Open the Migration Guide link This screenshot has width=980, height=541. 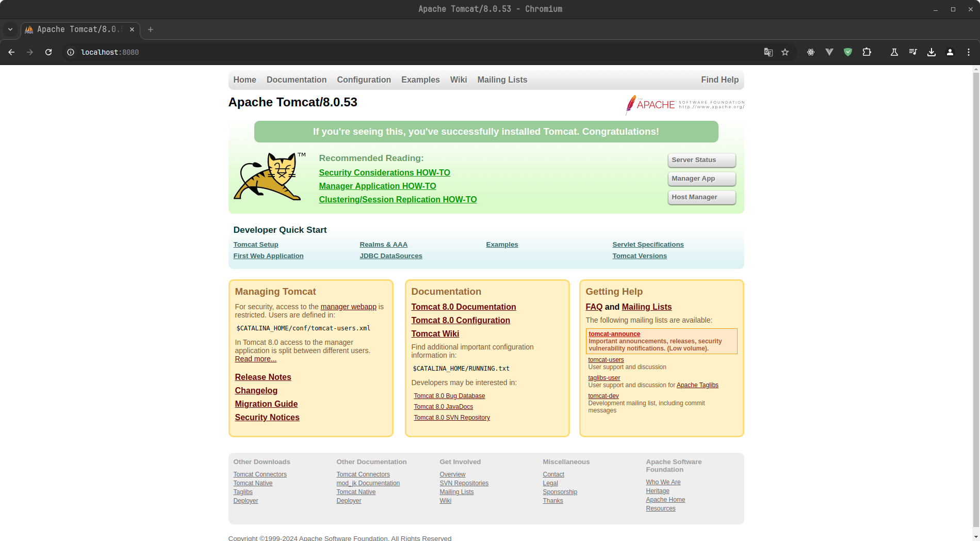(x=266, y=404)
